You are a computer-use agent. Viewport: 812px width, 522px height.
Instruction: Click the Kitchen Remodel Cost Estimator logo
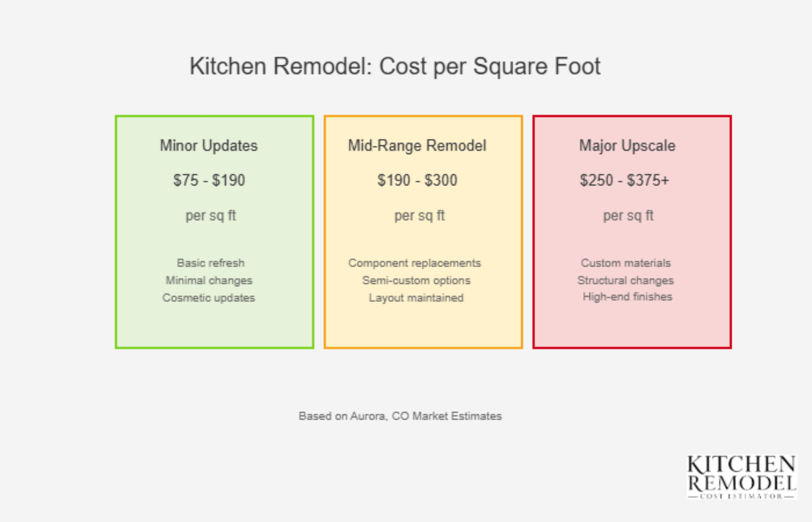[x=741, y=477]
